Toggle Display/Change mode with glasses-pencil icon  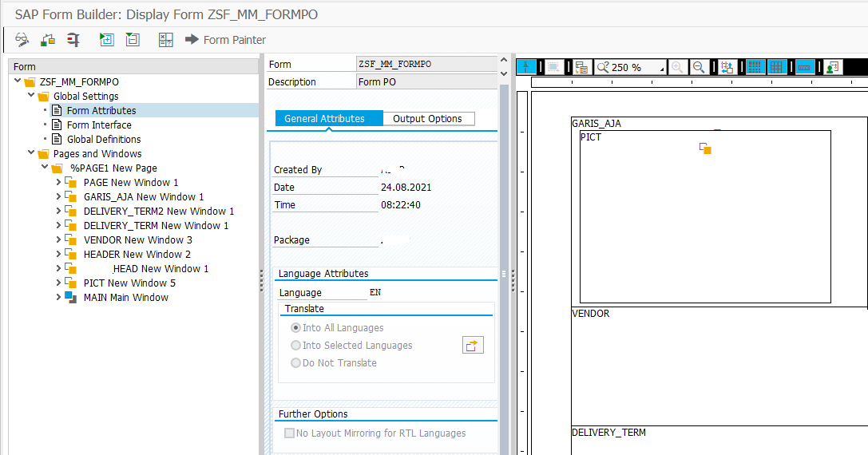22,39
